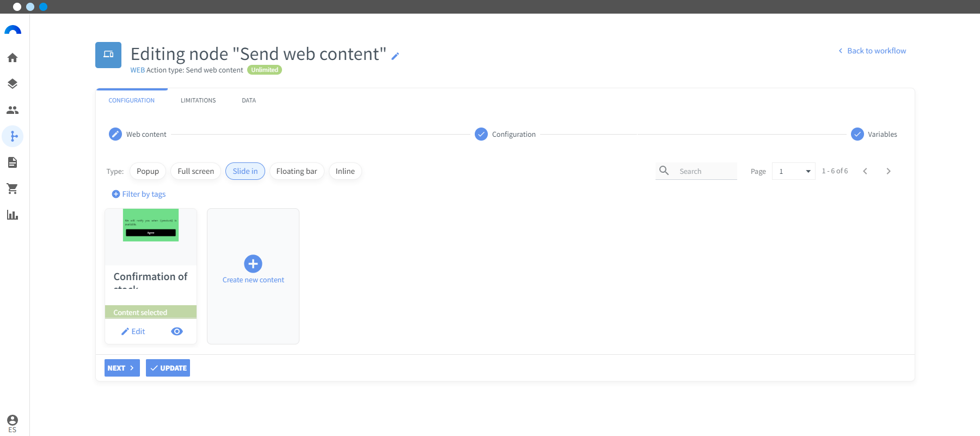Click the 1 - 6 of 6 pagination text
The height and width of the screenshot is (436, 980).
click(x=835, y=171)
